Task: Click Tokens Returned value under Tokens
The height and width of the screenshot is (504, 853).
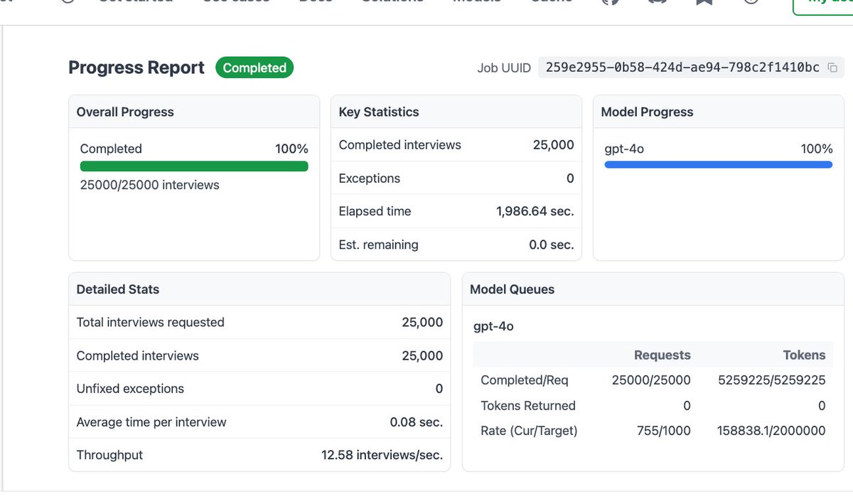Action: tap(822, 405)
